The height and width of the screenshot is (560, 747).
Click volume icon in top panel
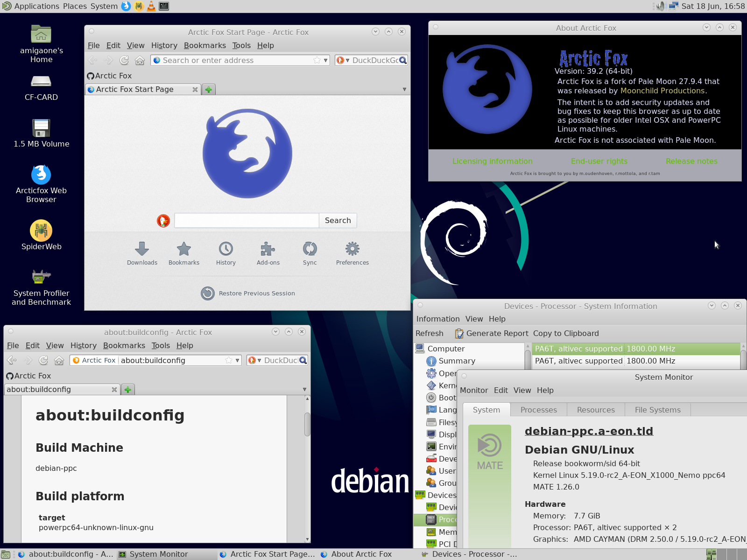pyautogui.click(x=660, y=6)
